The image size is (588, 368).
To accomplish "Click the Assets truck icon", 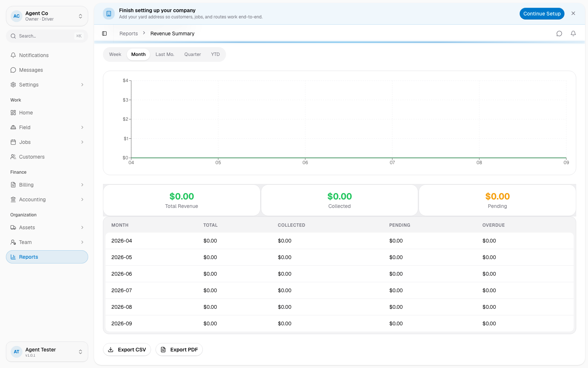I will click(13, 227).
